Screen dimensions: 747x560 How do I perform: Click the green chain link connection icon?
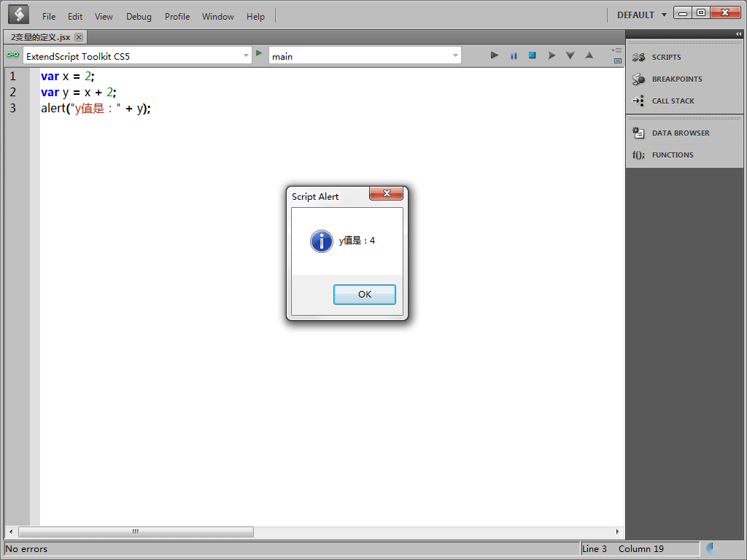12,55
